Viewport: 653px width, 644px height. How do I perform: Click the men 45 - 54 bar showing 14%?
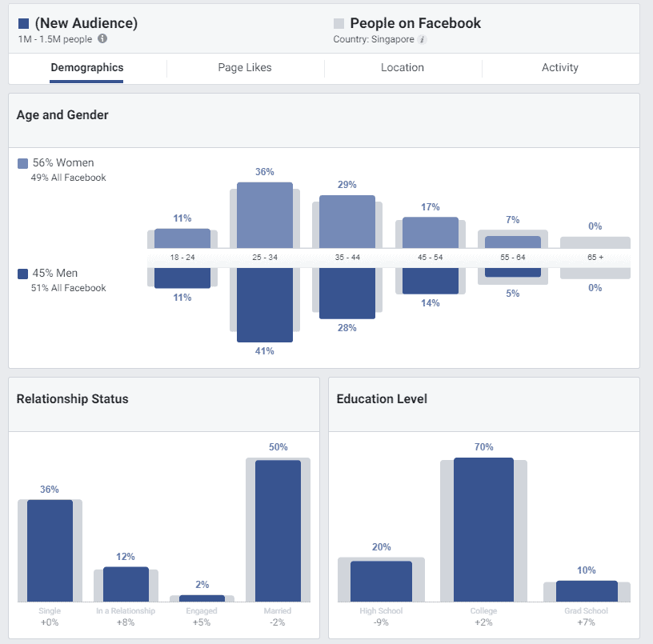(431, 282)
